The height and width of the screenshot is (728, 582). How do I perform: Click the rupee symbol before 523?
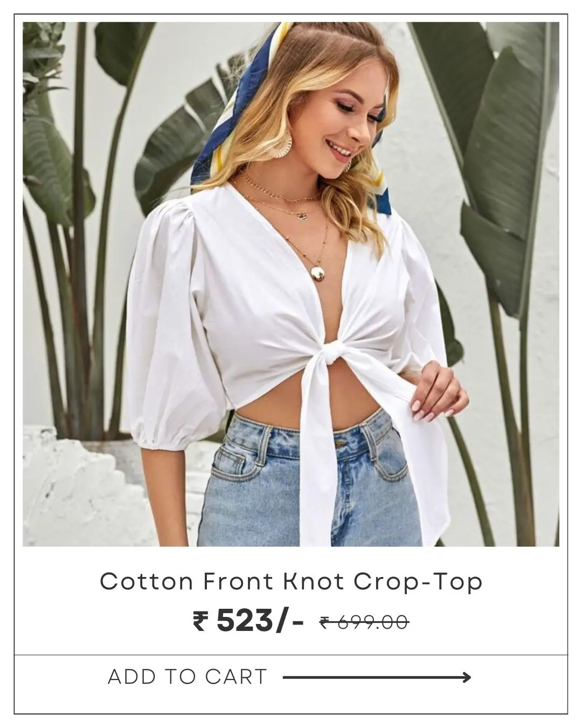click(x=199, y=622)
